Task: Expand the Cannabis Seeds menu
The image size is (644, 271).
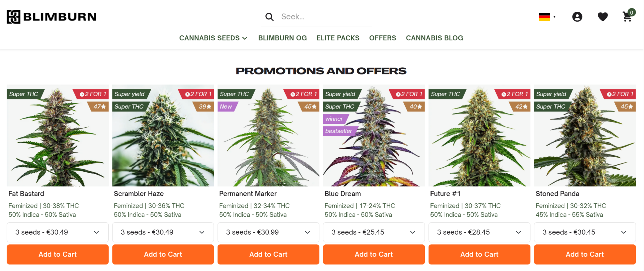Action: [x=213, y=38]
